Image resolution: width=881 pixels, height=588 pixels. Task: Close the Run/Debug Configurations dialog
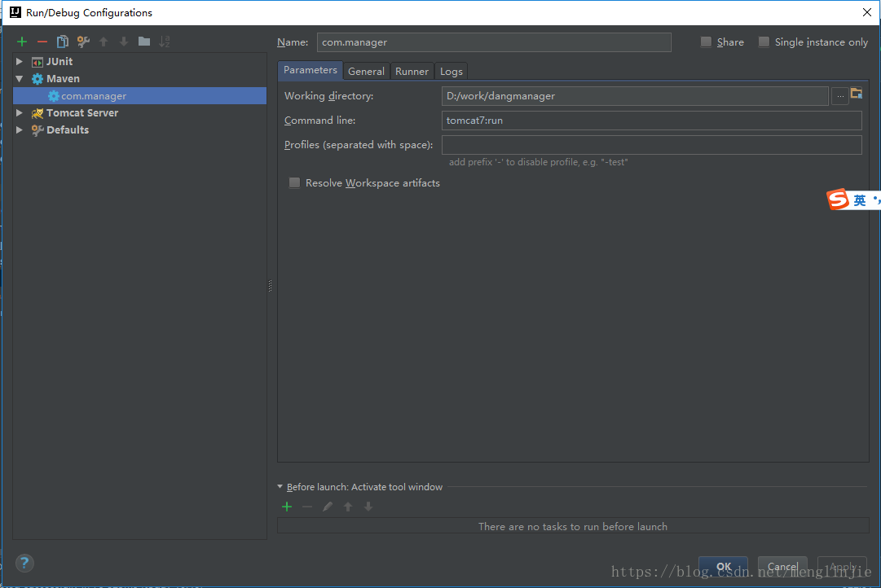[x=867, y=12]
